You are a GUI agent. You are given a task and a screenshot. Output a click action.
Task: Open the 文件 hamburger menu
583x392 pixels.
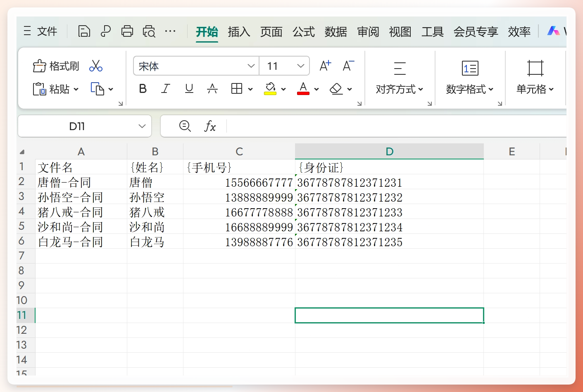pos(40,31)
